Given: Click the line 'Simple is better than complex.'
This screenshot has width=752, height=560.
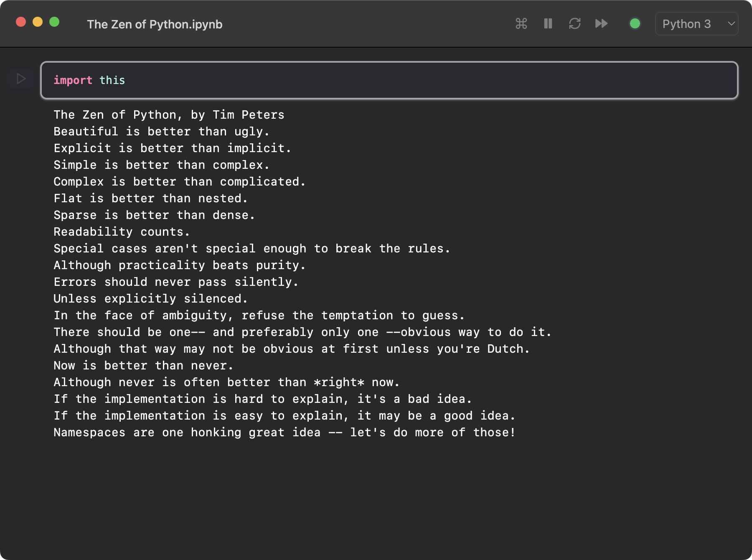Looking at the screenshot, I should [x=161, y=165].
